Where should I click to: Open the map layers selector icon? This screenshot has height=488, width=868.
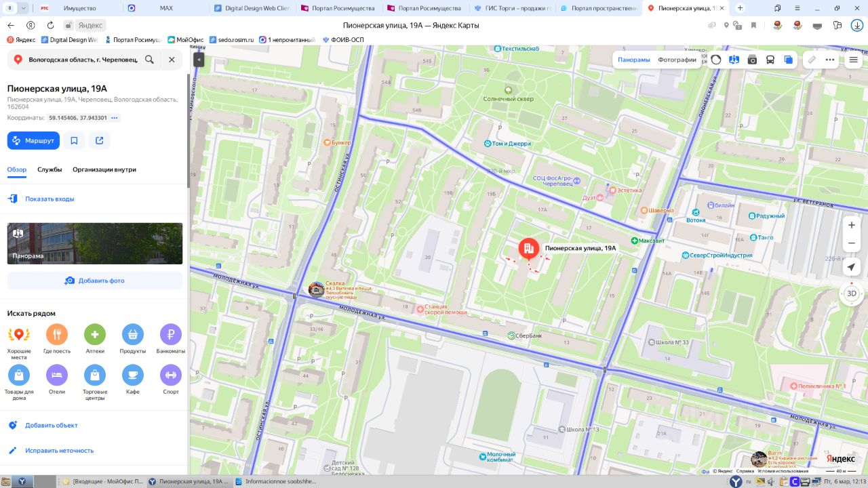point(788,60)
